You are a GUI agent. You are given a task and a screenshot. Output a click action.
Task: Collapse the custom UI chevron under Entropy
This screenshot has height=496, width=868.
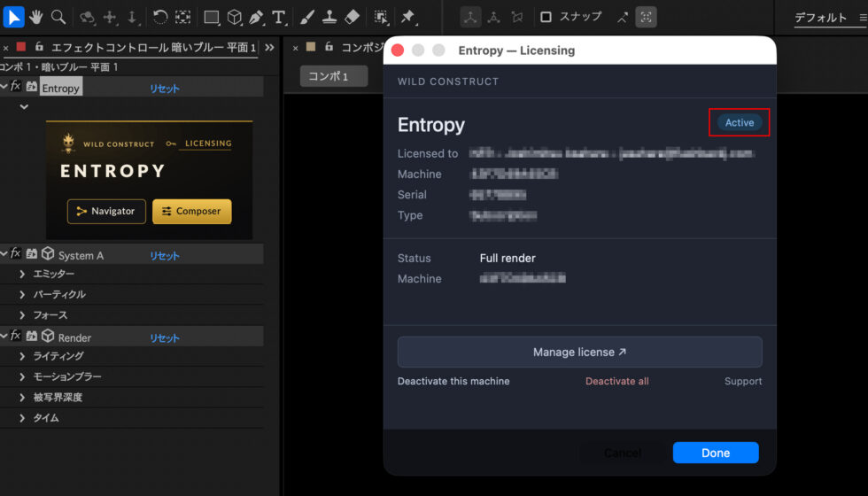click(x=24, y=106)
